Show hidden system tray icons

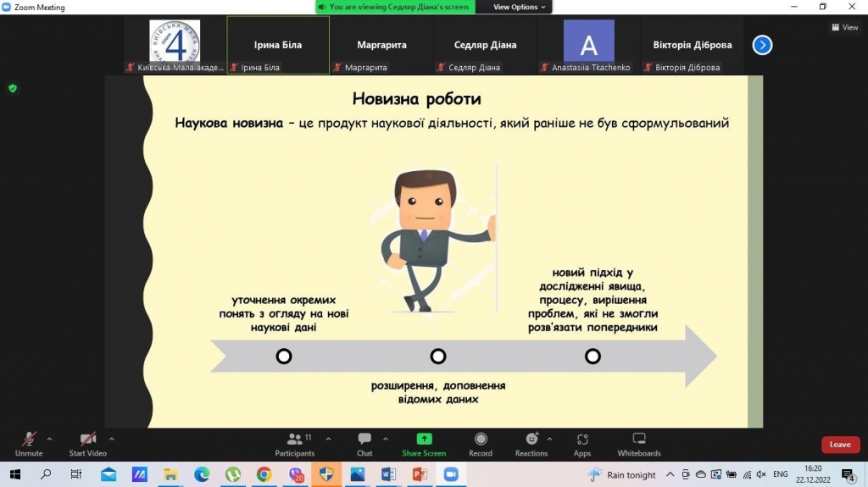click(670, 474)
